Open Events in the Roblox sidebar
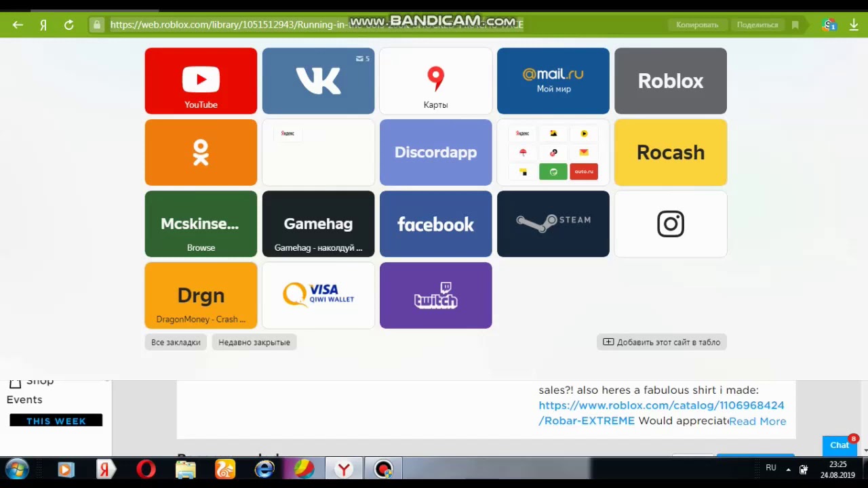Viewport: 868px width, 488px height. point(24,400)
